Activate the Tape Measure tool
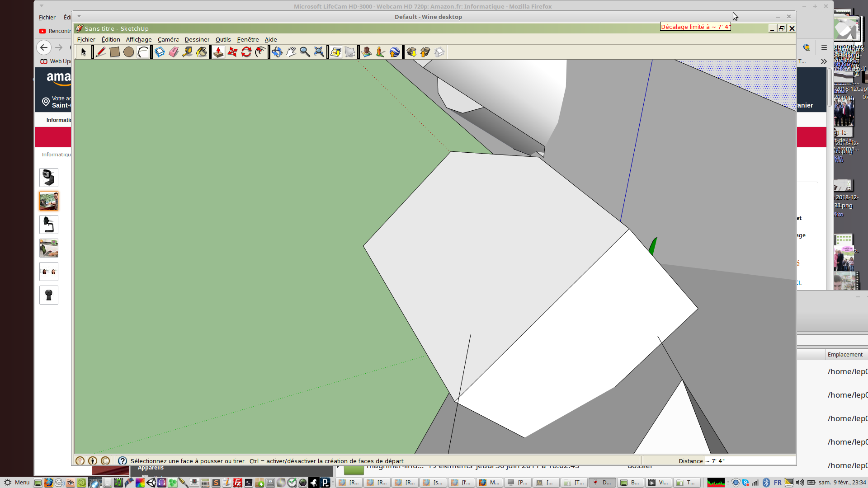This screenshot has height=488, width=868. pos(187,52)
